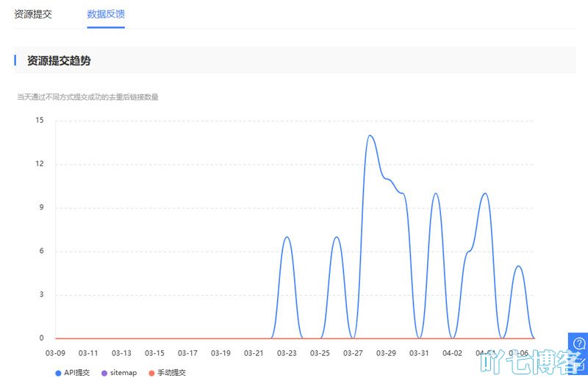Click the 03-27 x-axis date label
The image size is (588, 392).
[x=354, y=353]
